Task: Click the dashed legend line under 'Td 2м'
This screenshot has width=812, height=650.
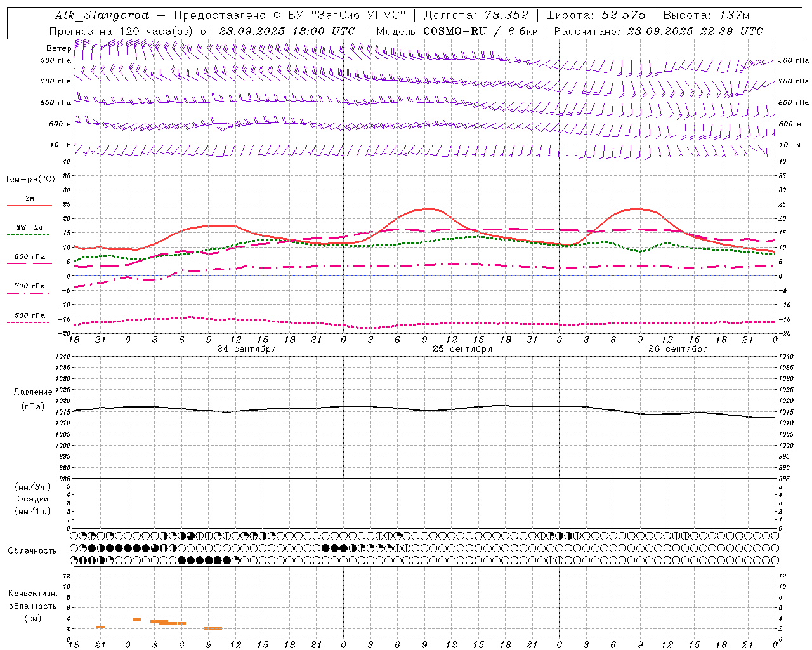Action: click(29, 234)
